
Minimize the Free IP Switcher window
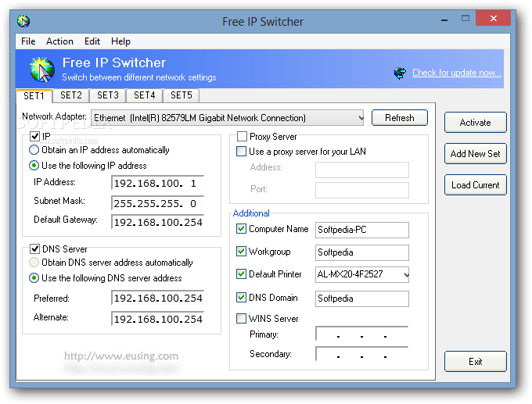click(x=444, y=20)
